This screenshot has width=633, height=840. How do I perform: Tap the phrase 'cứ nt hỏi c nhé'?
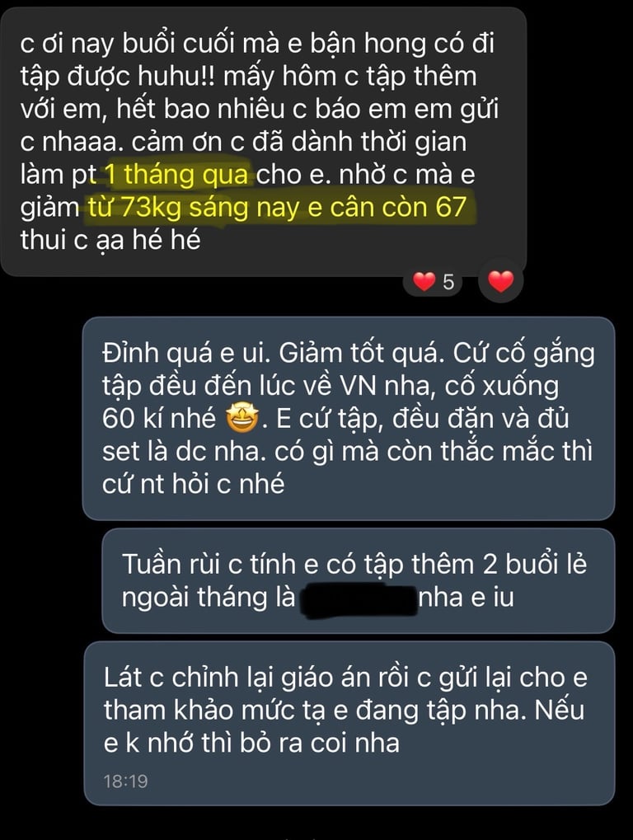coord(194,484)
